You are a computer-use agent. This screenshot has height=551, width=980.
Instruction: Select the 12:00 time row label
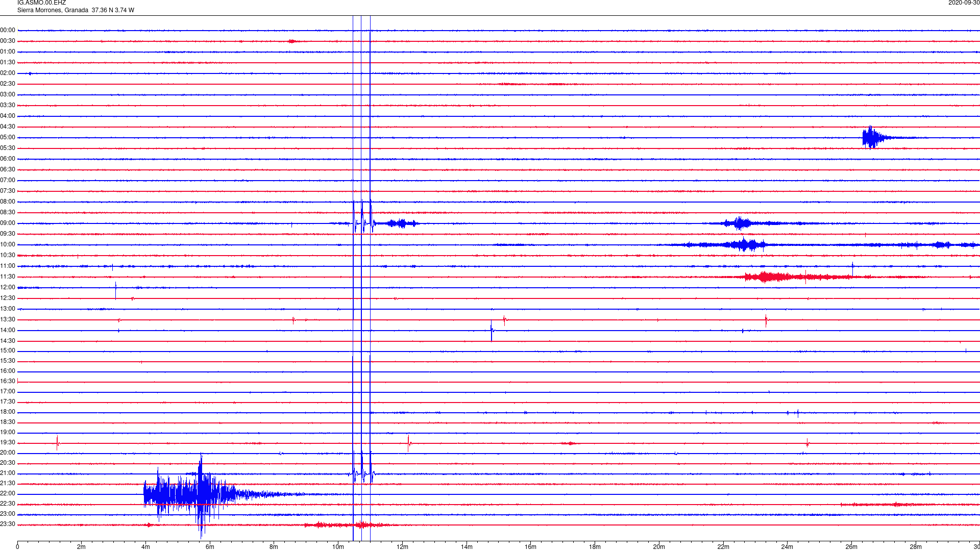pos(8,287)
